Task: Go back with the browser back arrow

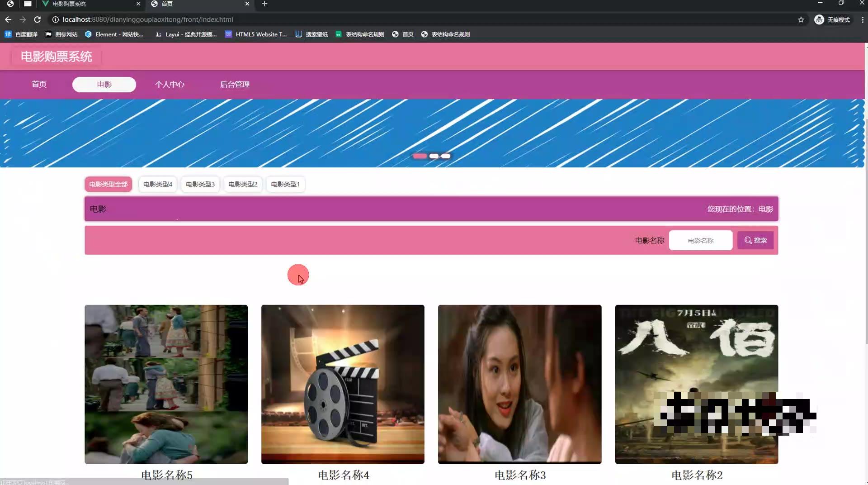Action: click(8, 19)
